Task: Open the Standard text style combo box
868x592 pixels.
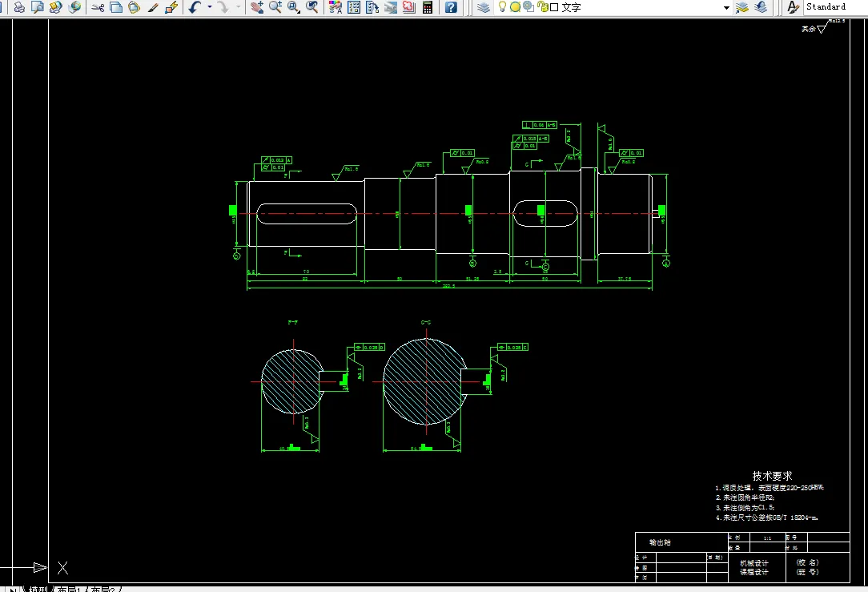Action: click(835, 6)
